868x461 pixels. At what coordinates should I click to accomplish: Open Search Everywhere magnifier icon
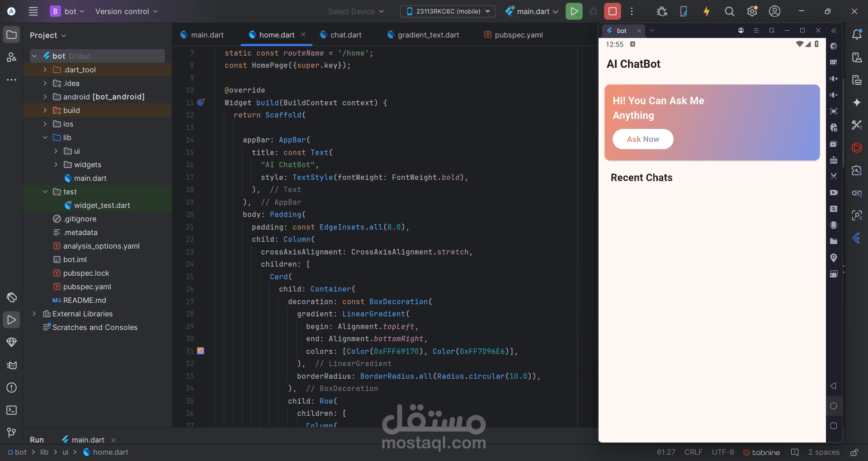[x=729, y=11]
